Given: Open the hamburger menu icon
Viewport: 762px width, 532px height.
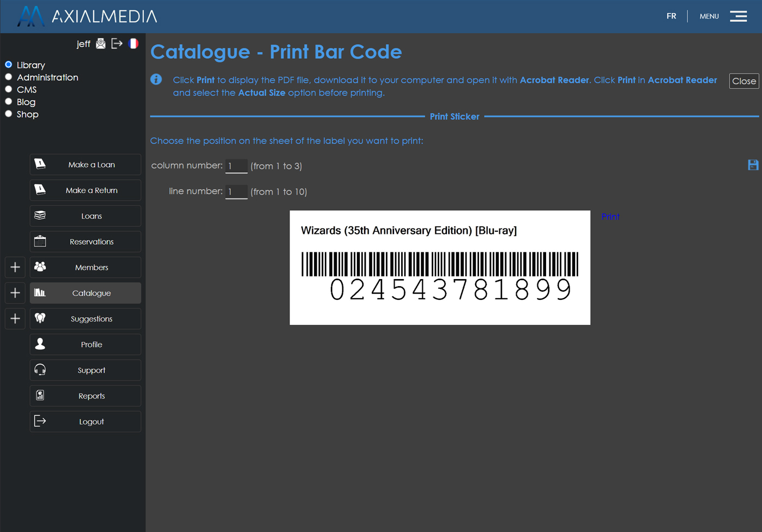Looking at the screenshot, I should pos(739,16).
